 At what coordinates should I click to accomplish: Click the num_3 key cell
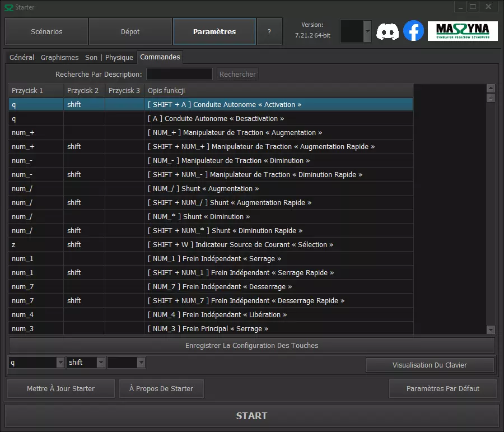36,328
